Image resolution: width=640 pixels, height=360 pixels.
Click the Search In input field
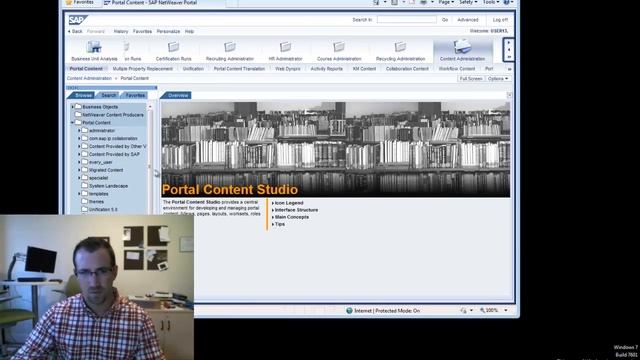pos(407,20)
